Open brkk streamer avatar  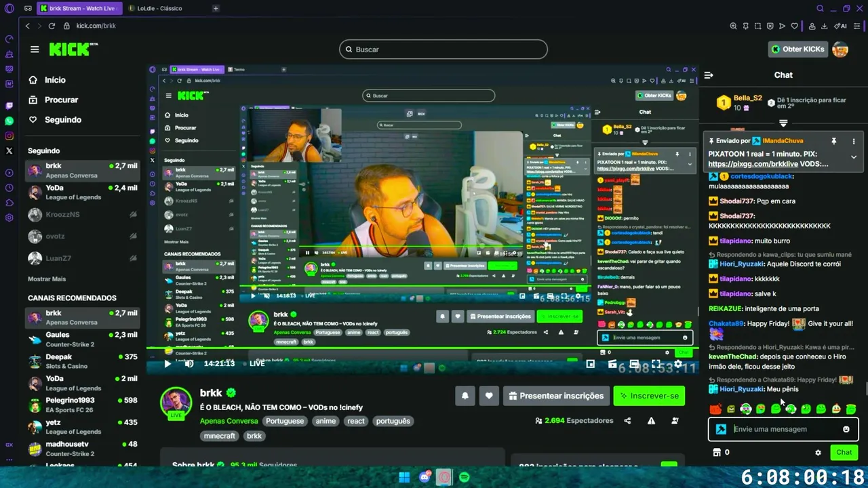coord(176,403)
